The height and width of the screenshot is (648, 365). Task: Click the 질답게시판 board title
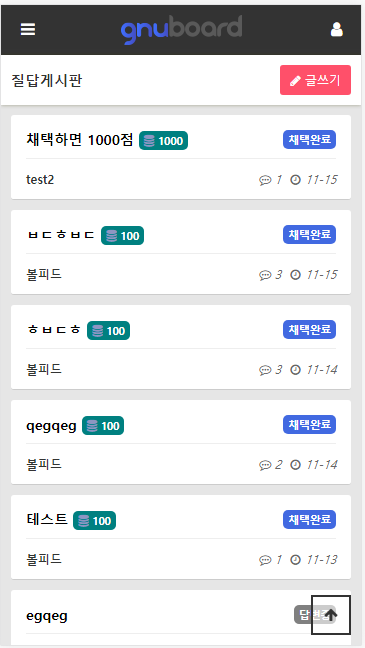coord(47,80)
